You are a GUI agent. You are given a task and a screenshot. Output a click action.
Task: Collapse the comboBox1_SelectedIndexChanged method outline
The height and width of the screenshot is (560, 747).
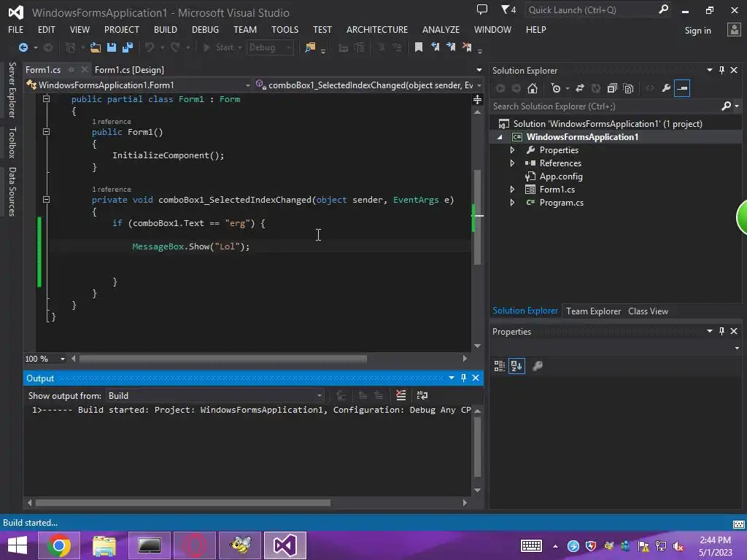point(46,200)
